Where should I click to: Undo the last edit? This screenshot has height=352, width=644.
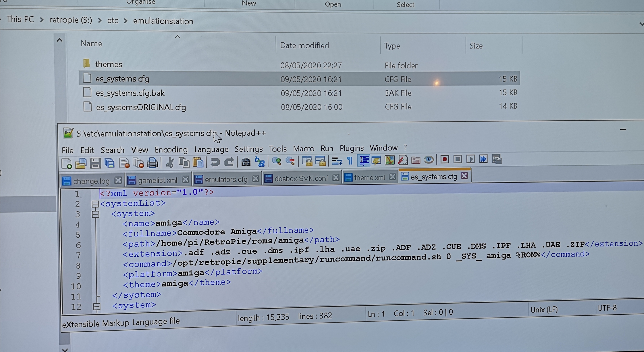click(x=215, y=162)
